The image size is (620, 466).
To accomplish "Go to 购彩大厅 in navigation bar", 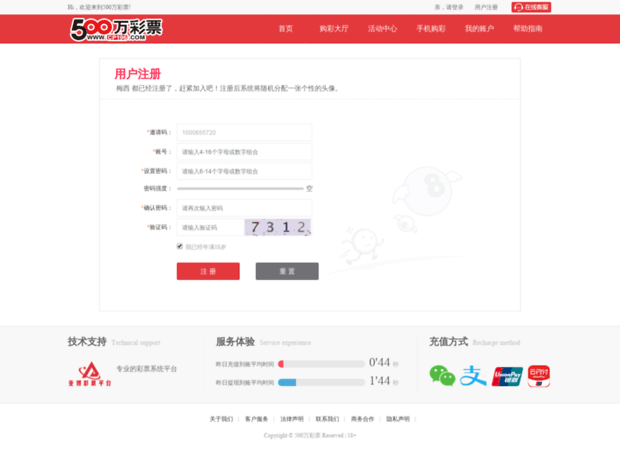I will coord(334,29).
